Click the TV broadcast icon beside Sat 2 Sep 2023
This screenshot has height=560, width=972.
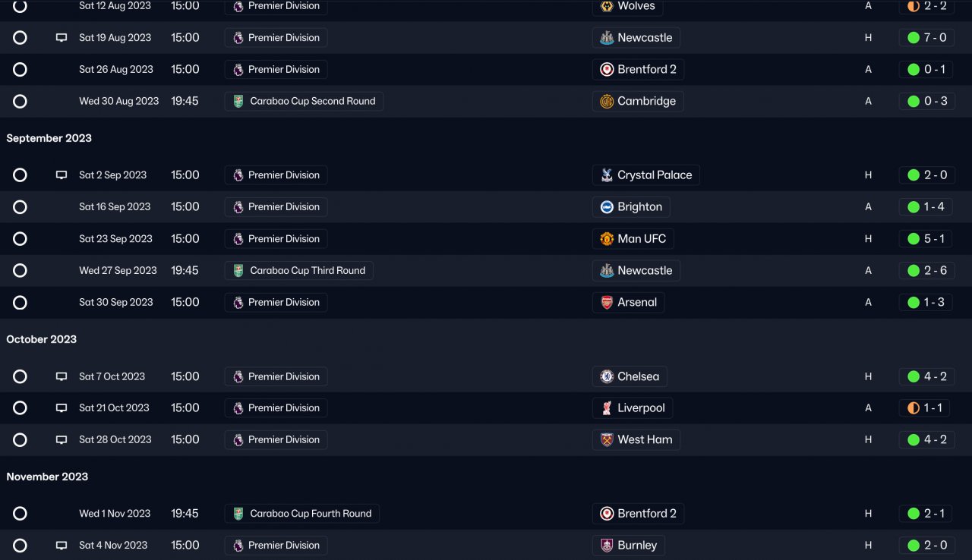62,175
